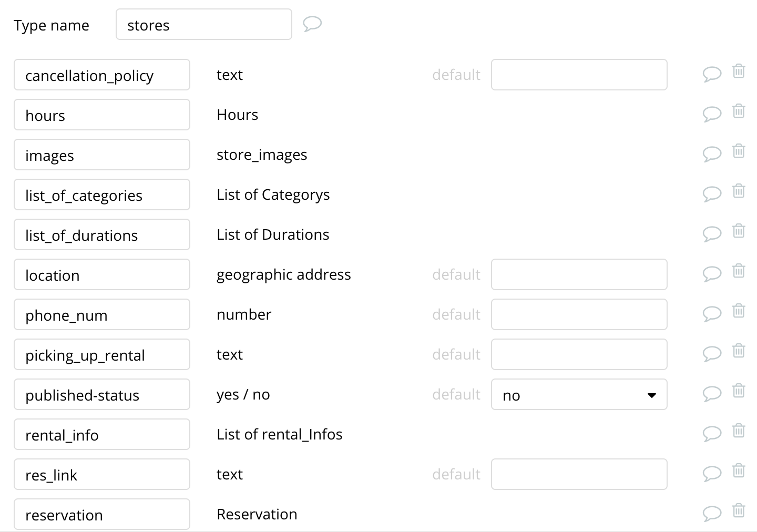Click the Type name input with stores
The height and width of the screenshot is (532, 757).
[x=203, y=25]
